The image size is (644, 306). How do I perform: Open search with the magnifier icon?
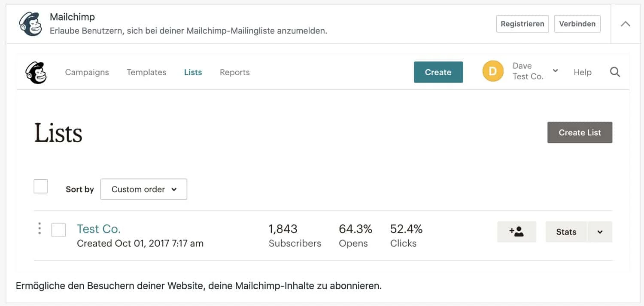click(x=615, y=72)
